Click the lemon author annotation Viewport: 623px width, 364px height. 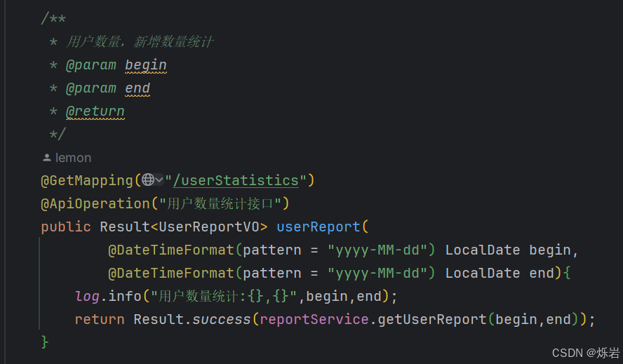coord(73,158)
